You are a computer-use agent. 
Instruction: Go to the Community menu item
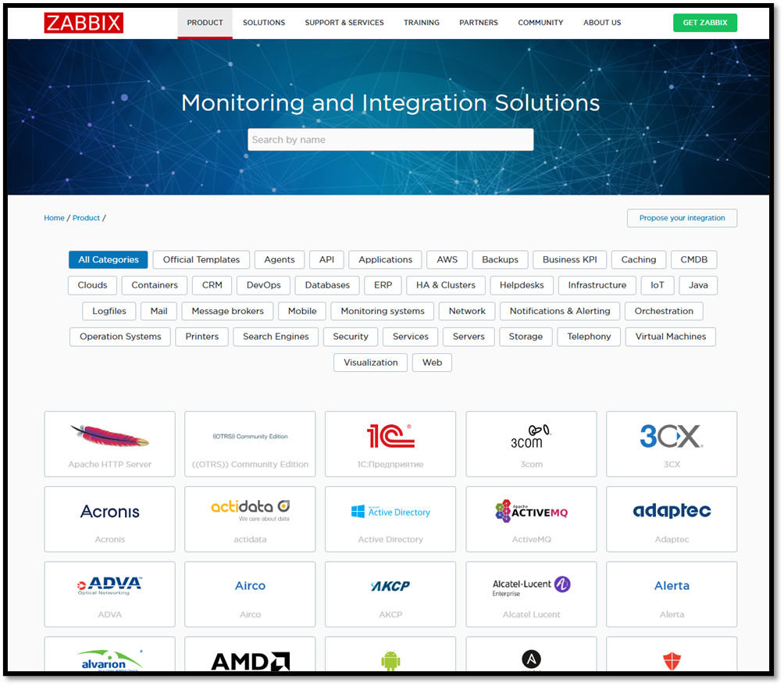[x=540, y=23]
